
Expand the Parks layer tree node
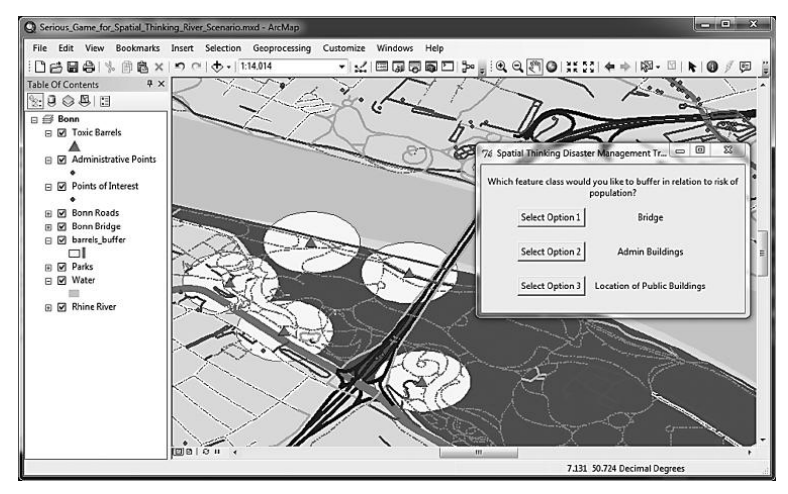pos(48,267)
